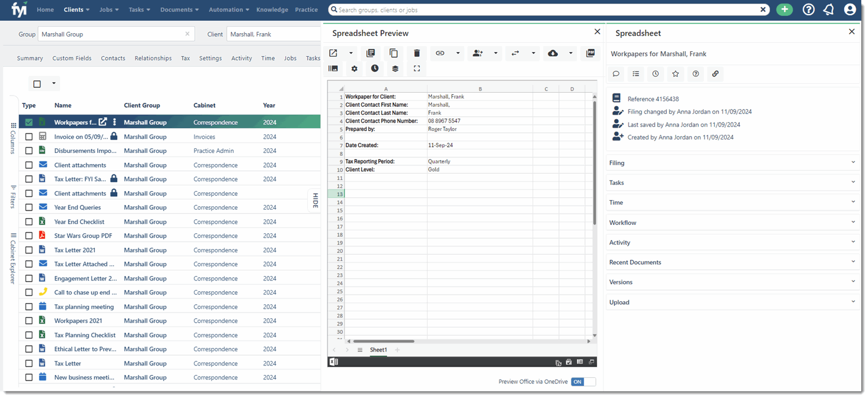Delete the document using trash icon
This screenshot has width=868, height=398.
pyautogui.click(x=417, y=53)
